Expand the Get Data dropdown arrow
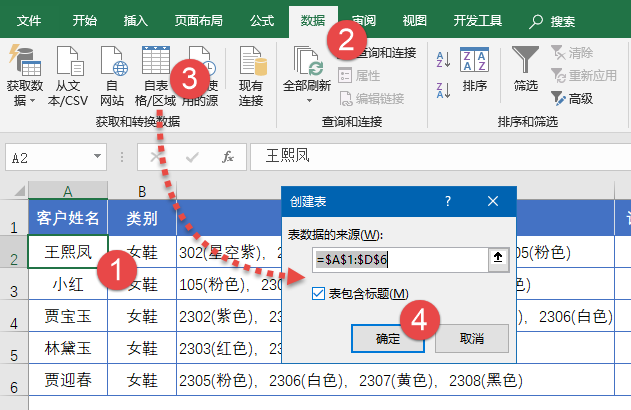 [x=33, y=100]
